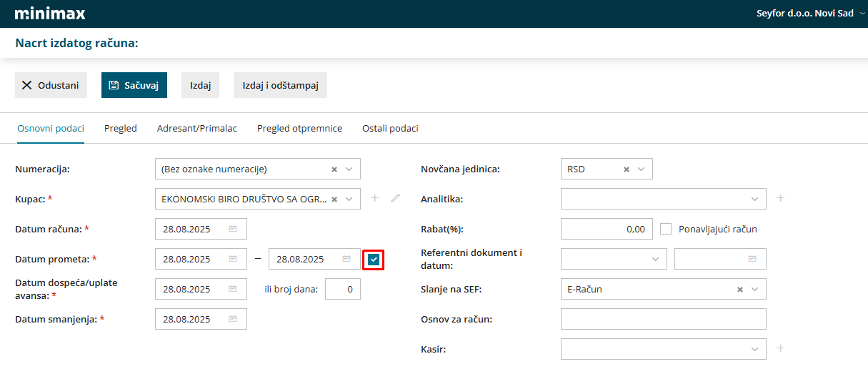Open the Seyfor d.o.o. Novi Sad organization menu
Image resolution: width=868 pixels, height=374 pixels.
pyautogui.click(x=810, y=13)
